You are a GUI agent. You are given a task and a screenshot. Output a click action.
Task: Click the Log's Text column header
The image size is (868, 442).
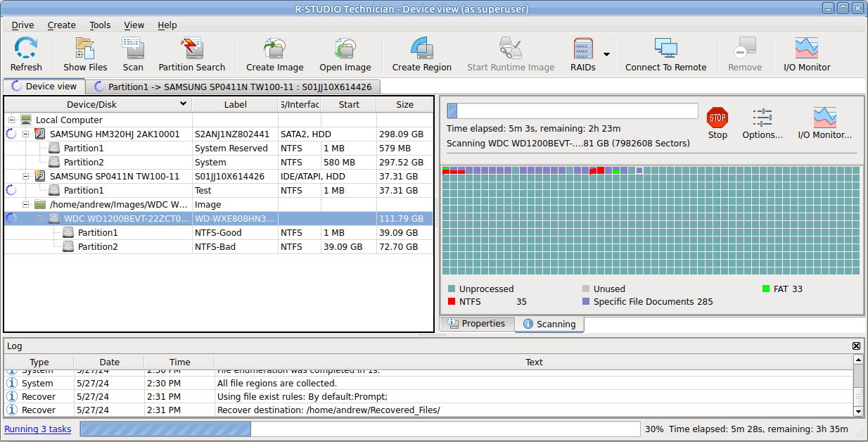534,362
